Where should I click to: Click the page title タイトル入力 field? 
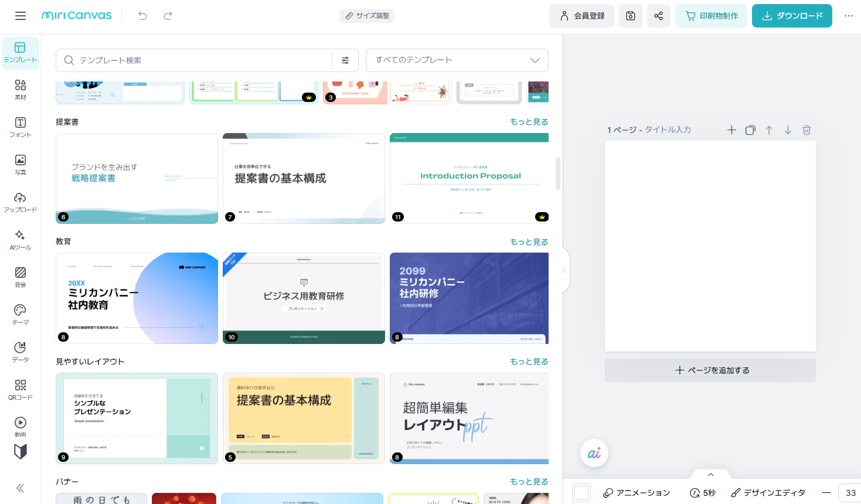668,130
